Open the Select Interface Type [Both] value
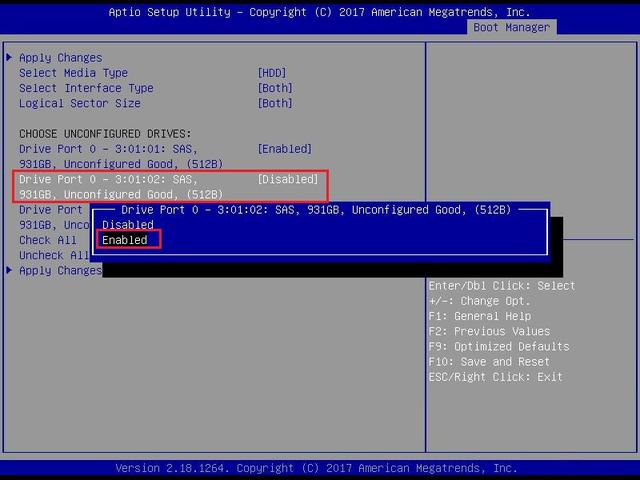Image resolution: width=640 pixels, height=480 pixels. pos(275,88)
